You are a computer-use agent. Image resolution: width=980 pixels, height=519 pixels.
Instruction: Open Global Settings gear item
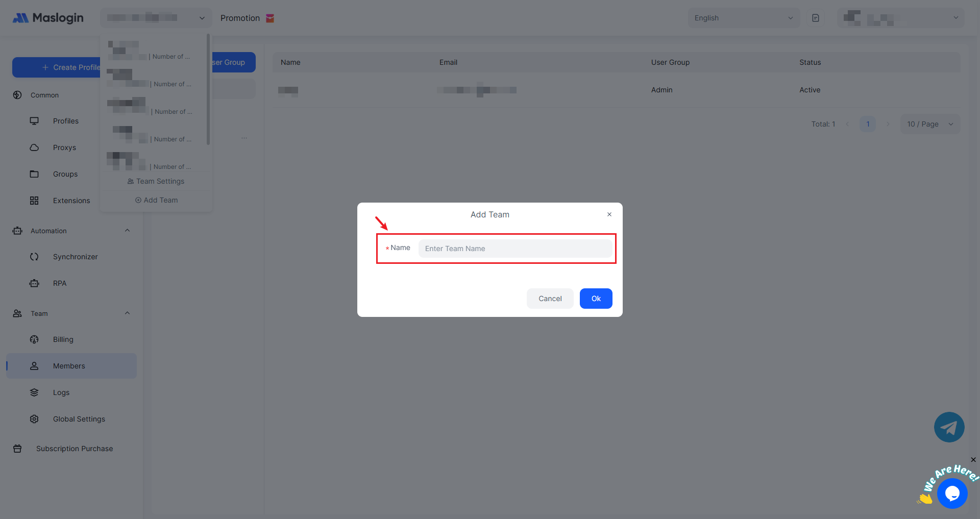[79, 419]
